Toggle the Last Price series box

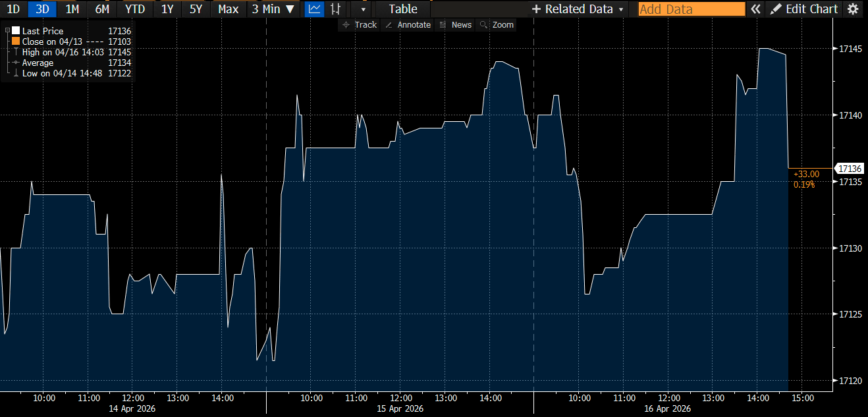tap(16, 31)
